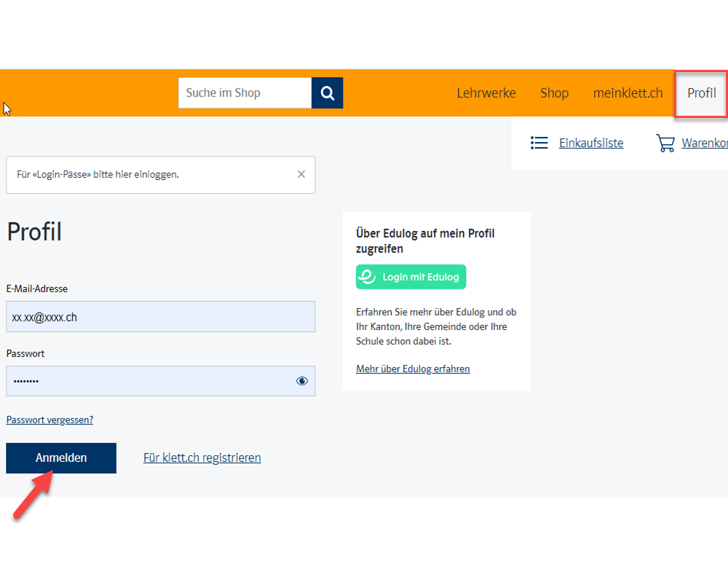The height and width of the screenshot is (566, 728).
Task: Click into the E-Mail-Adresse field
Action: (x=160, y=317)
